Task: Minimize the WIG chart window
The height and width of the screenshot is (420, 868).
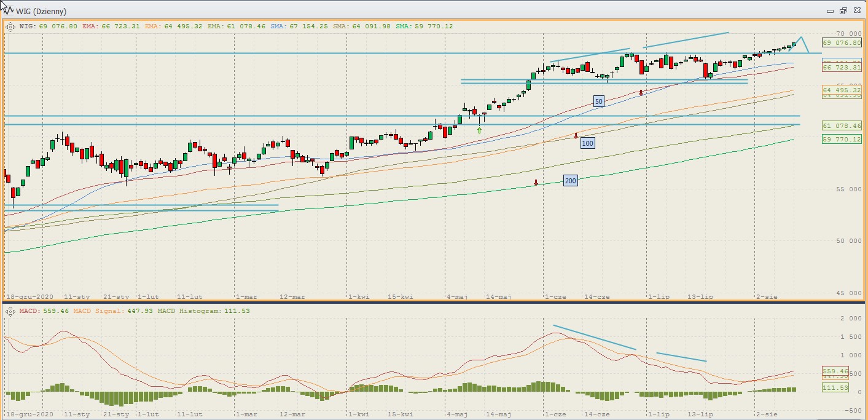Action: [x=830, y=11]
